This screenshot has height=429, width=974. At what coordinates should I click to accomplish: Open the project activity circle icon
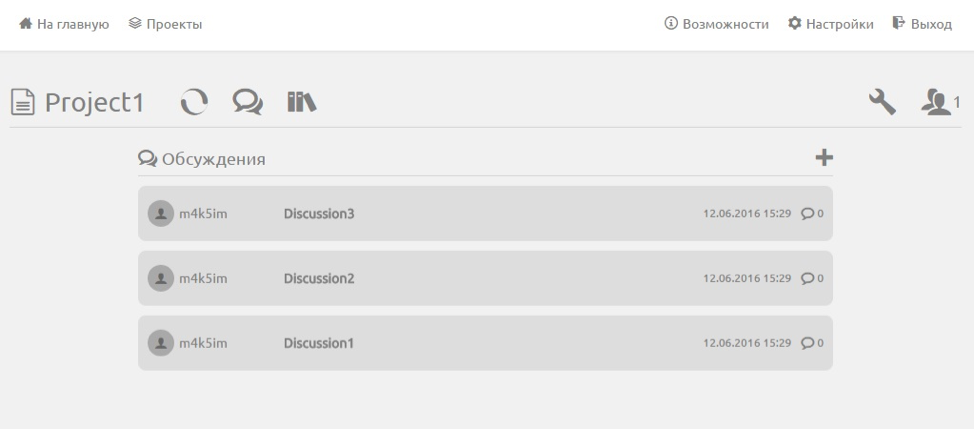coord(194,102)
